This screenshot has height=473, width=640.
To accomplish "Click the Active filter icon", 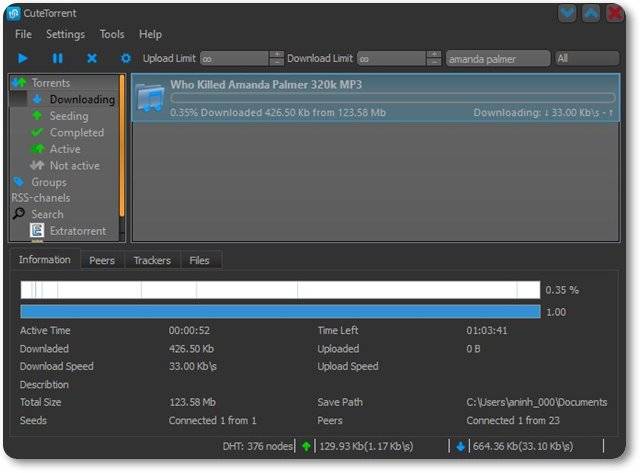I will click(x=38, y=149).
